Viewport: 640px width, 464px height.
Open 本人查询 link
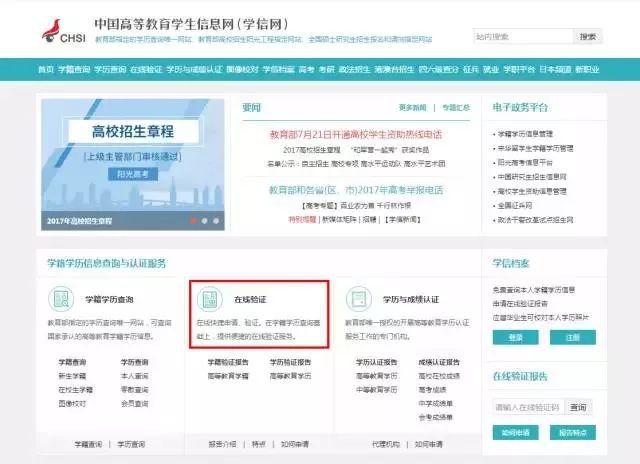[134, 376]
